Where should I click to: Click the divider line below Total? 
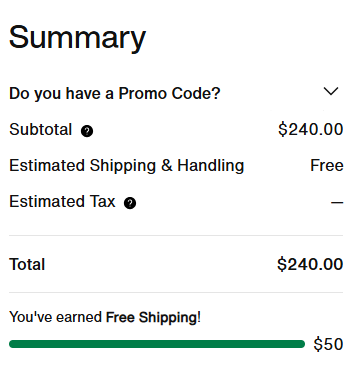[176, 293]
